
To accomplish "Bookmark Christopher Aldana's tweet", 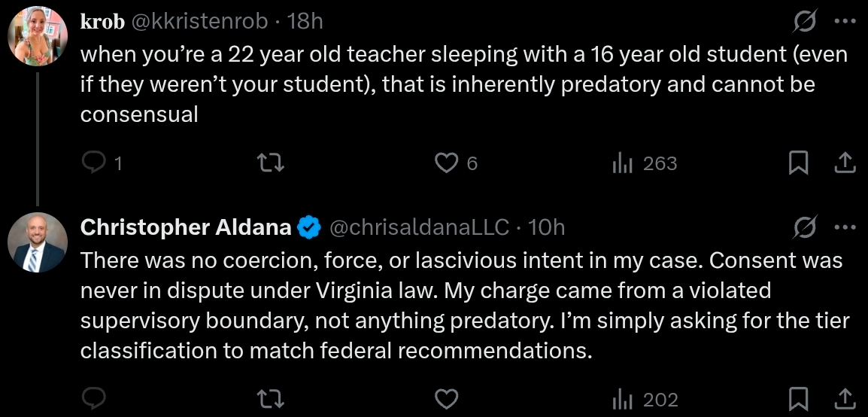I will [x=798, y=398].
